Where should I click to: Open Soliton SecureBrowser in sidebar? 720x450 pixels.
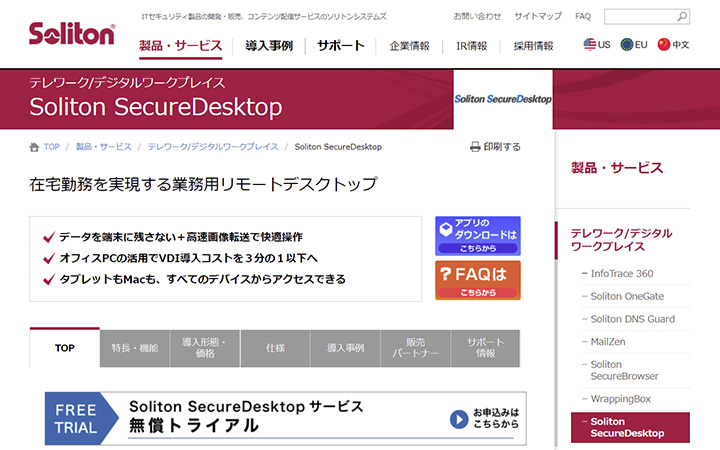(624, 370)
